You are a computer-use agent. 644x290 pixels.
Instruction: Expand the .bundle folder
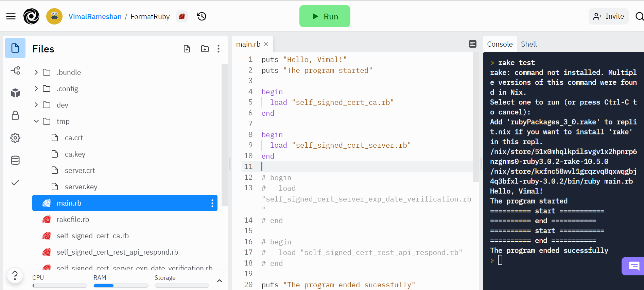(x=36, y=72)
